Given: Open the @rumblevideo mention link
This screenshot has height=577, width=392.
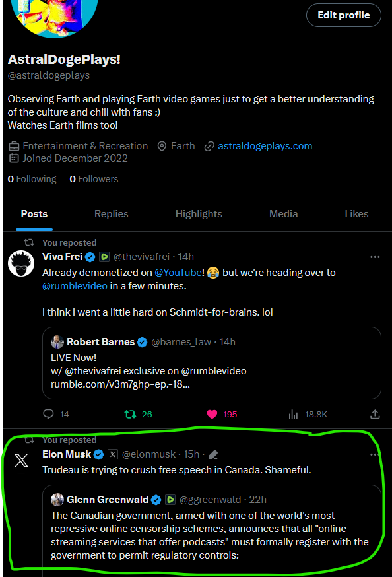Looking at the screenshot, I should tap(75, 286).
